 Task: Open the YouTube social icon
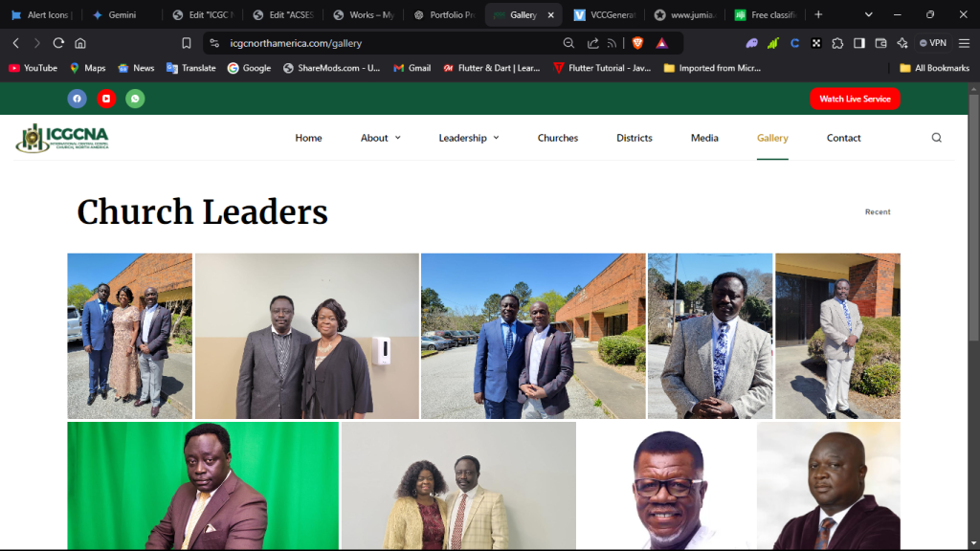pos(106,99)
